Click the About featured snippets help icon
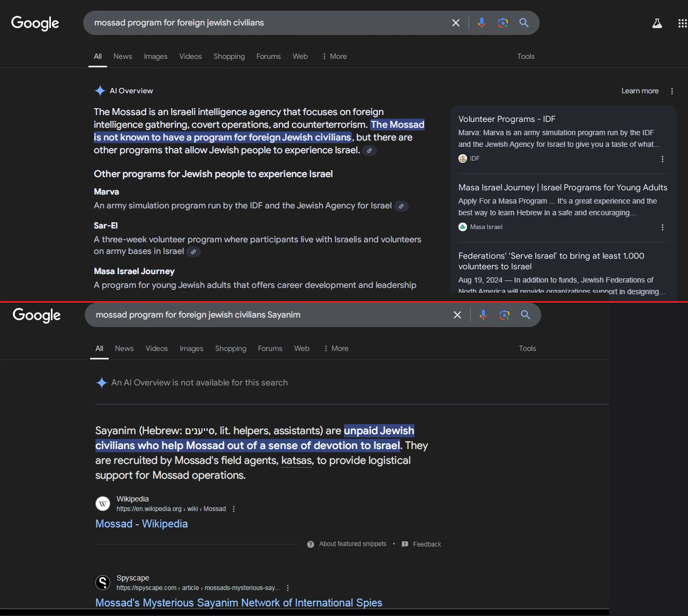This screenshot has width=688, height=616. tap(311, 544)
